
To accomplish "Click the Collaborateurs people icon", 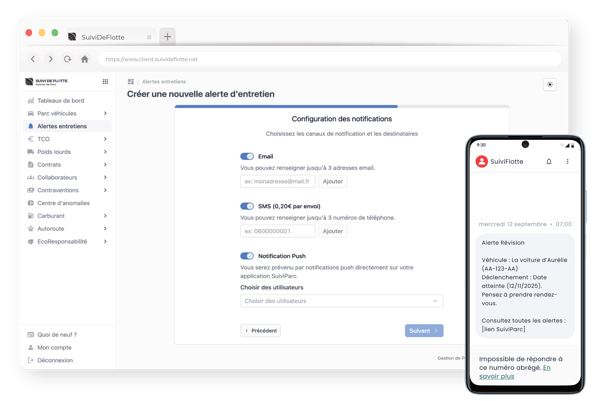I will pyautogui.click(x=31, y=178).
